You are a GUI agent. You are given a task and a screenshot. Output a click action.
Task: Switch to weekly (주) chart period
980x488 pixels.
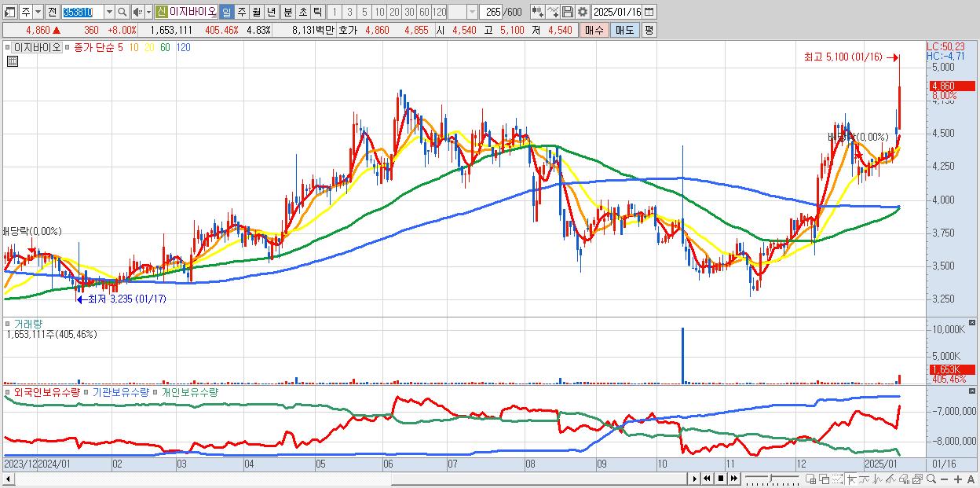point(241,12)
